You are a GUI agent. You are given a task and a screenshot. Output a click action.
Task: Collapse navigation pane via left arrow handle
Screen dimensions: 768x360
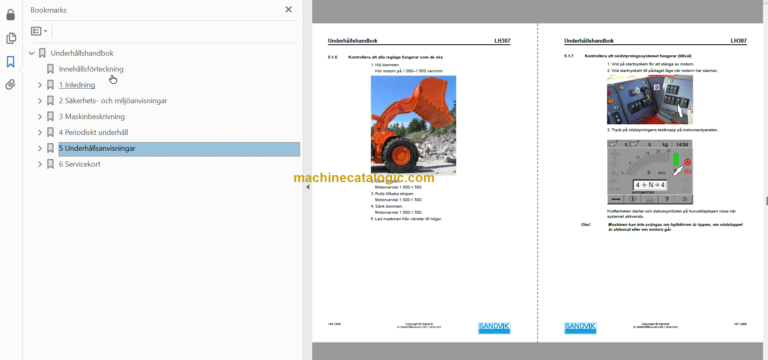pos(308,187)
